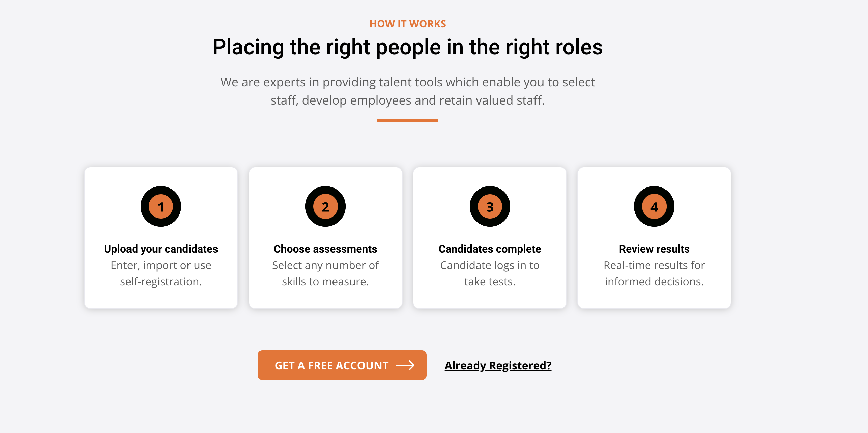Click the talent tools description paragraph
Screen dimensions: 868x433
(407, 91)
